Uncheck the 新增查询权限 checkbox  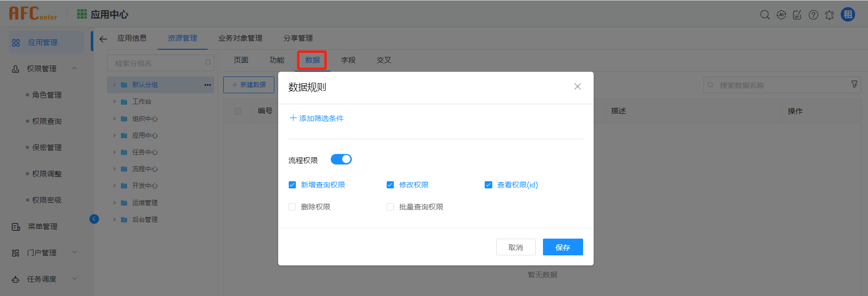point(293,185)
